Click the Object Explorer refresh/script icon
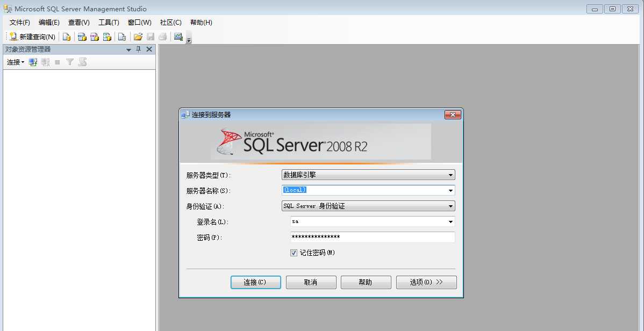 [x=83, y=62]
